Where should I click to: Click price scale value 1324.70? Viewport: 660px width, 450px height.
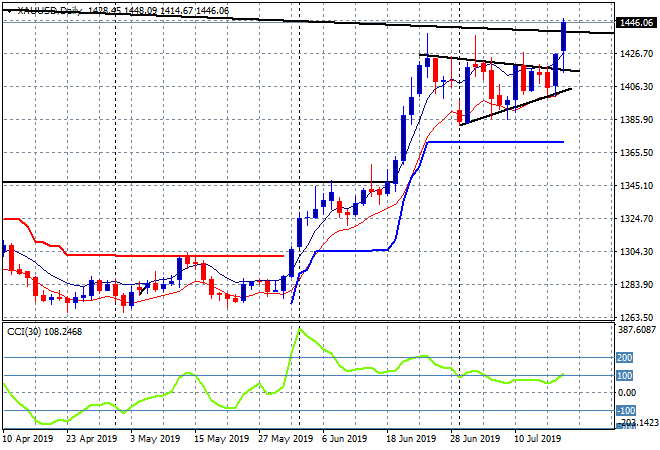(x=636, y=218)
